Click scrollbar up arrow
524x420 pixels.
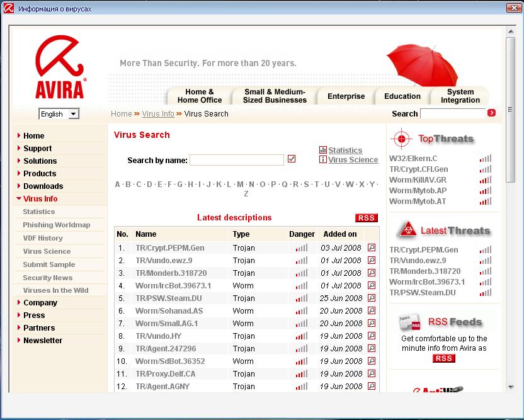pos(510,31)
